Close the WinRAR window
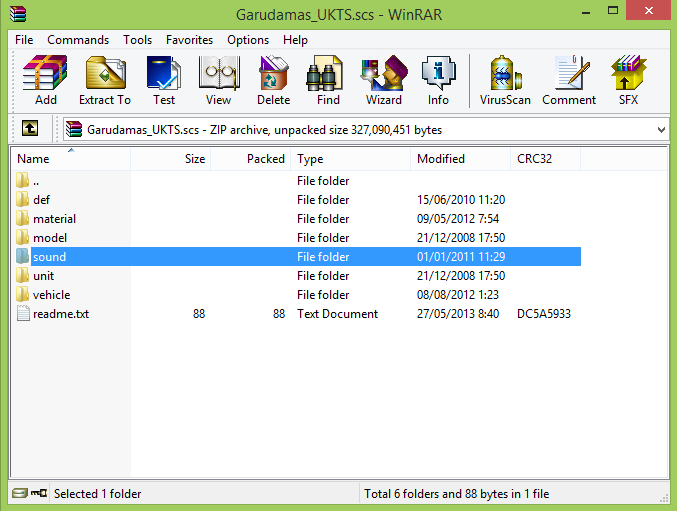This screenshot has height=511, width=677. coord(649,10)
